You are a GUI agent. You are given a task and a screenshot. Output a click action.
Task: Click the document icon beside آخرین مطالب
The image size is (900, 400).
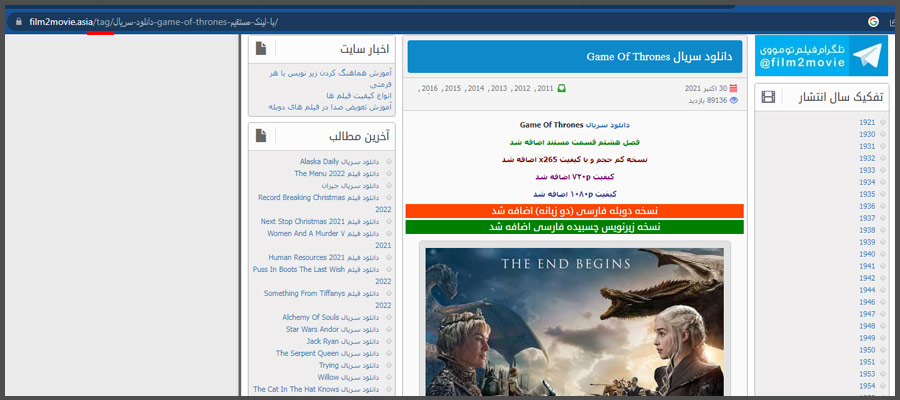(x=261, y=136)
